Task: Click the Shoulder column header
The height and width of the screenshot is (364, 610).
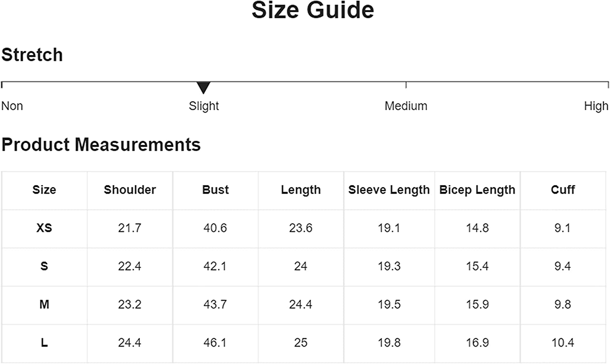Action: click(130, 190)
